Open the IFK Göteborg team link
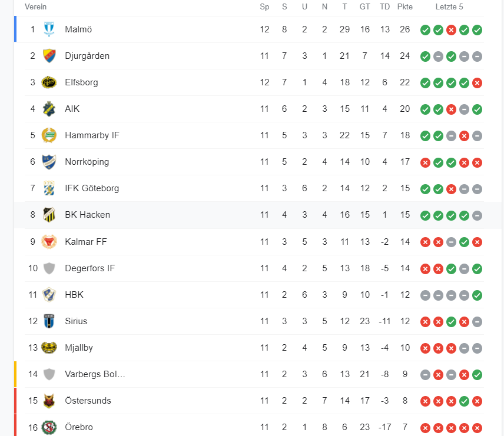This screenshot has height=436, width=504. click(92, 188)
